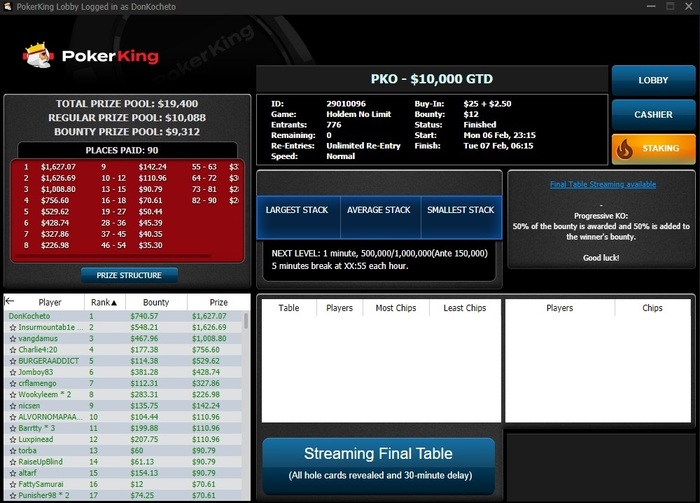This screenshot has height=503, width=700.
Task: Click the 1st place payout $1,627.07 in red table
Action: 58,167
